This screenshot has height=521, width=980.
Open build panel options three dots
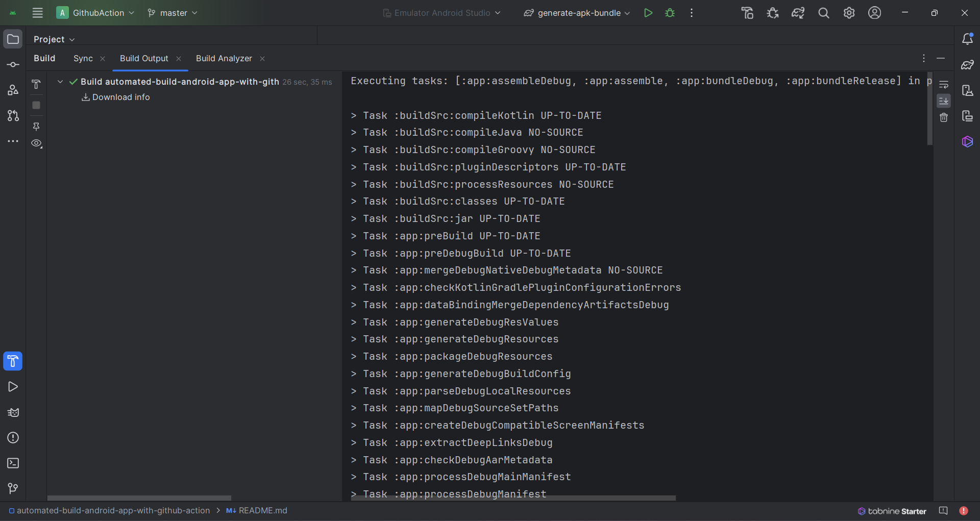[x=923, y=58]
